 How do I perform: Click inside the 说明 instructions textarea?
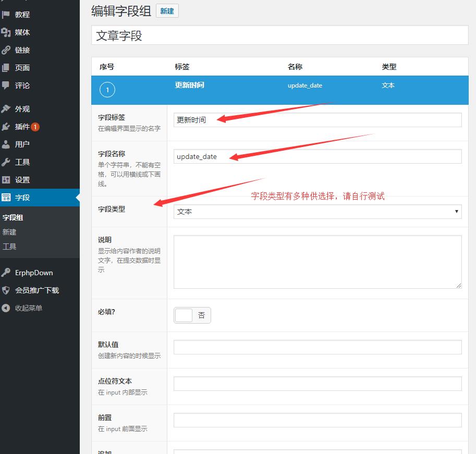(x=318, y=262)
